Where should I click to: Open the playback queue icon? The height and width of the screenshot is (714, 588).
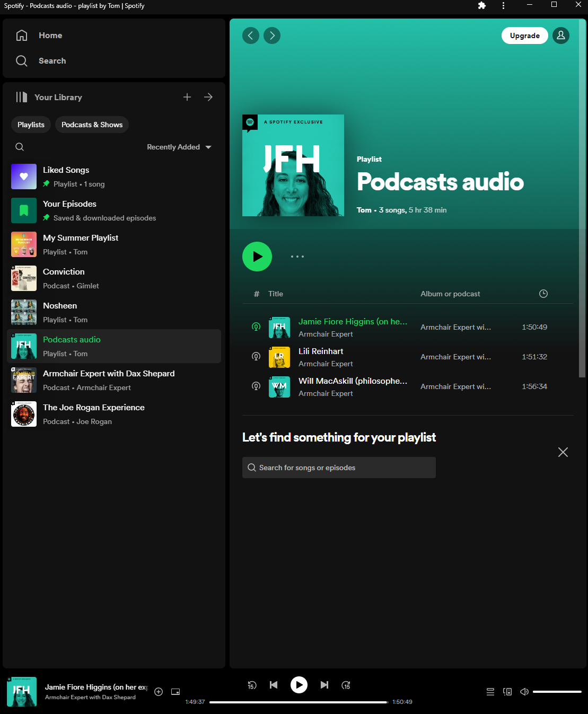click(x=490, y=692)
